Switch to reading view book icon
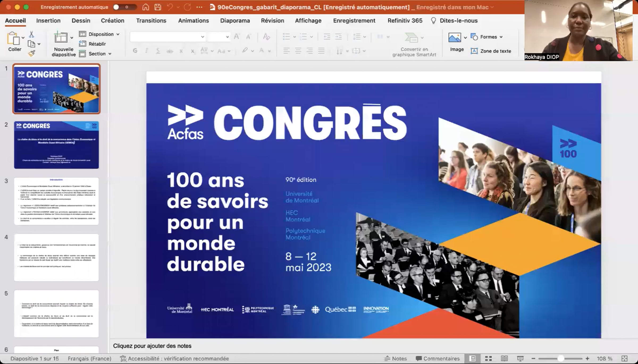The image size is (638, 364). pos(504,358)
